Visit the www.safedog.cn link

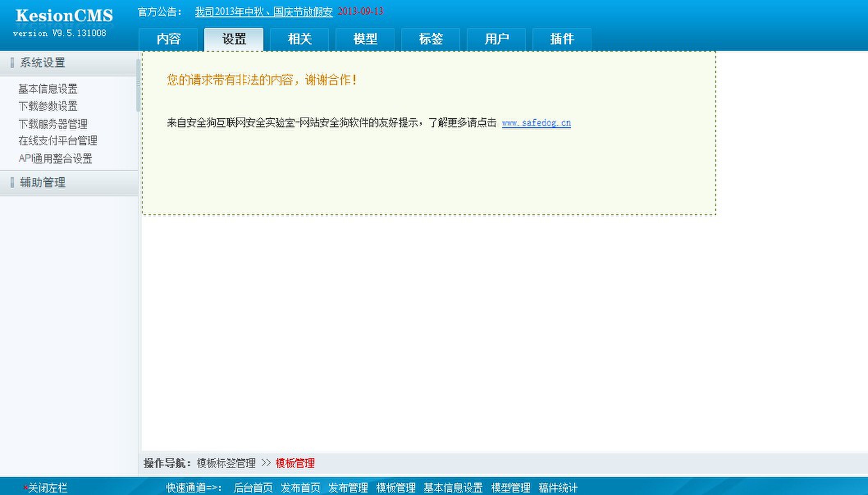pos(536,123)
